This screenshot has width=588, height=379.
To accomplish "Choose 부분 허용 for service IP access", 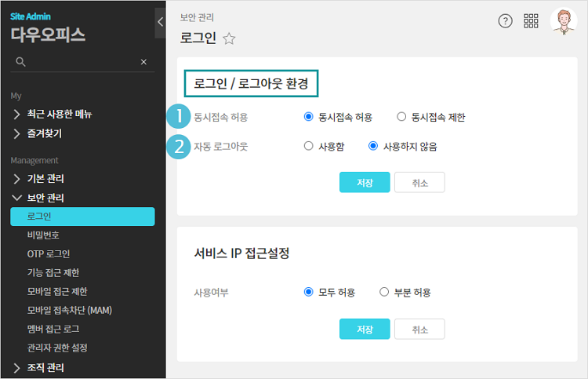I will (384, 292).
